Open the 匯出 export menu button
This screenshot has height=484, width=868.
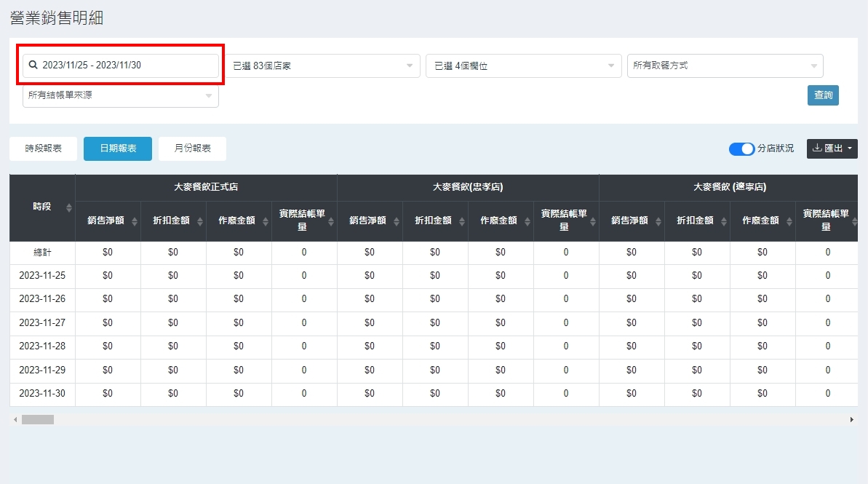(832, 148)
